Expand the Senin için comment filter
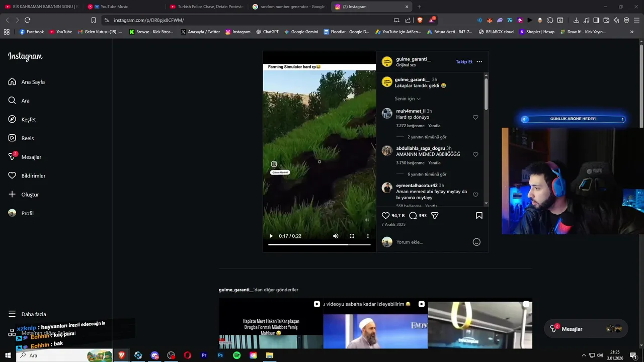The width and height of the screenshot is (644, 362). 408,99
